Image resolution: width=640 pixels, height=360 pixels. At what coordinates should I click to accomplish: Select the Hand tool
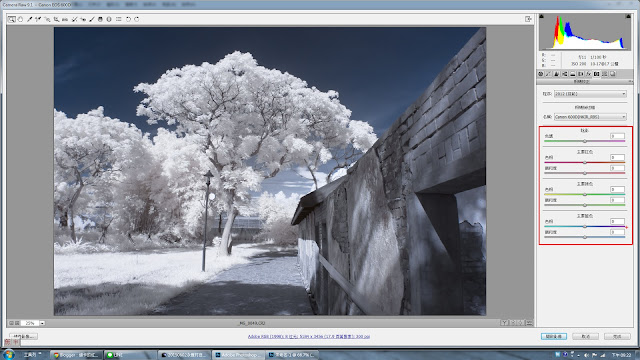pos(20,19)
